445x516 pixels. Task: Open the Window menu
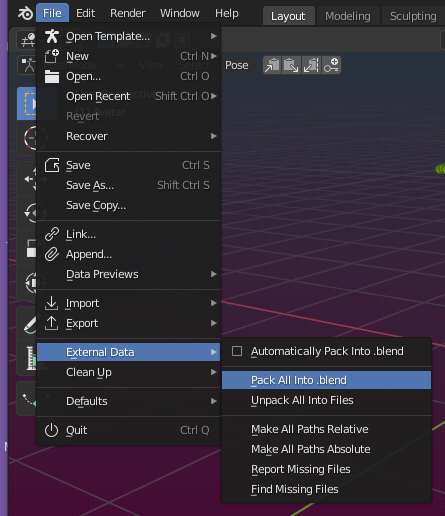point(180,13)
